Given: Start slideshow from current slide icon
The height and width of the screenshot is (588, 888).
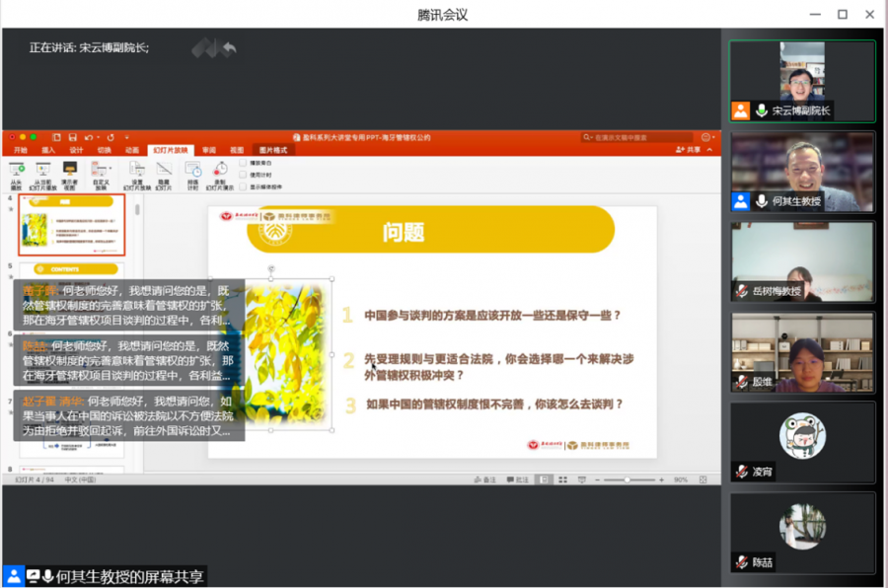Looking at the screenshot, I should click(43, 170).
